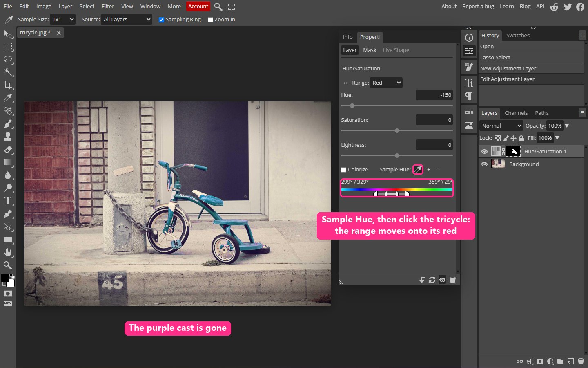Open the Sample Size dropdown
Image resolution: width=588 pixels, height=368 pixels.
tap(63, 19)
